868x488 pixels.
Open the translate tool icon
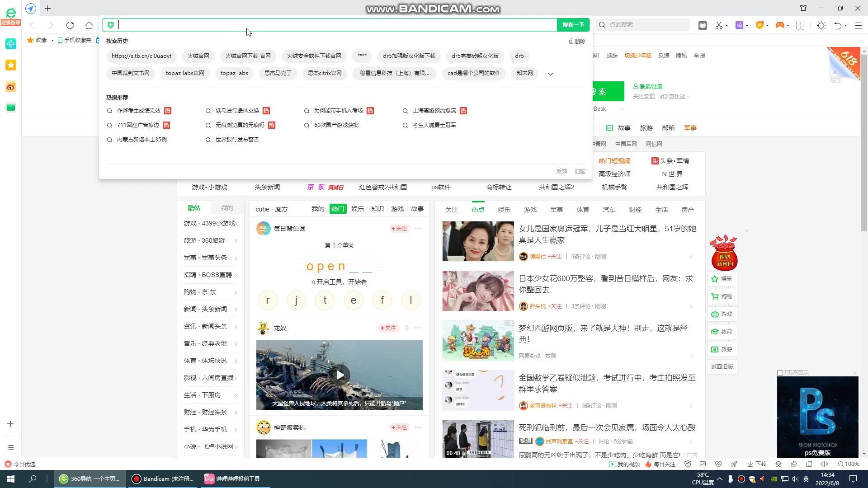click(739, 25)
